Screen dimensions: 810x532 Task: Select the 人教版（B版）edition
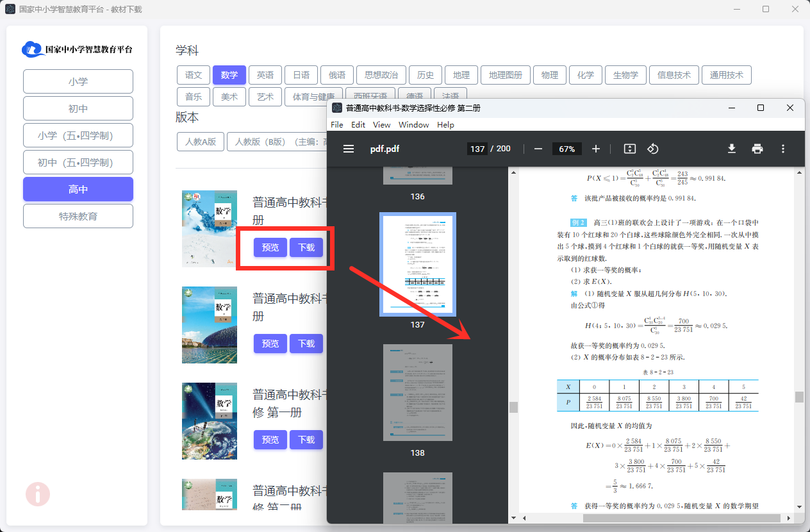(277, 142)
